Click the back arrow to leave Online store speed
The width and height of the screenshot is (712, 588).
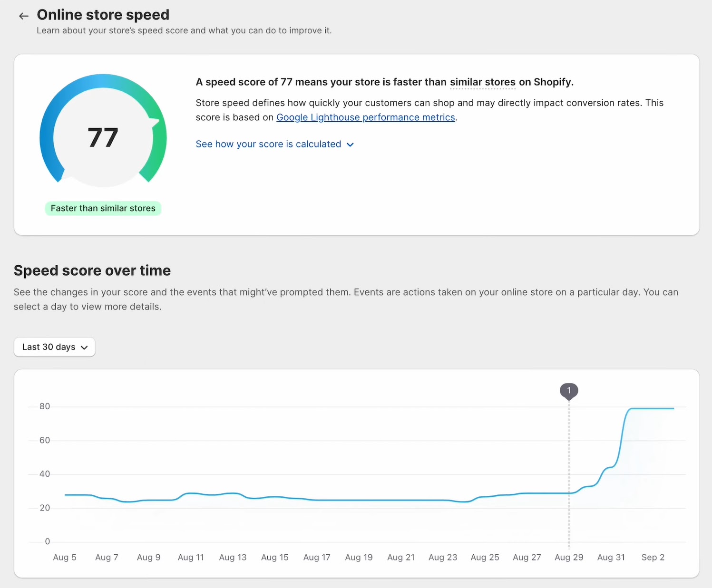(x=23, y=15)
